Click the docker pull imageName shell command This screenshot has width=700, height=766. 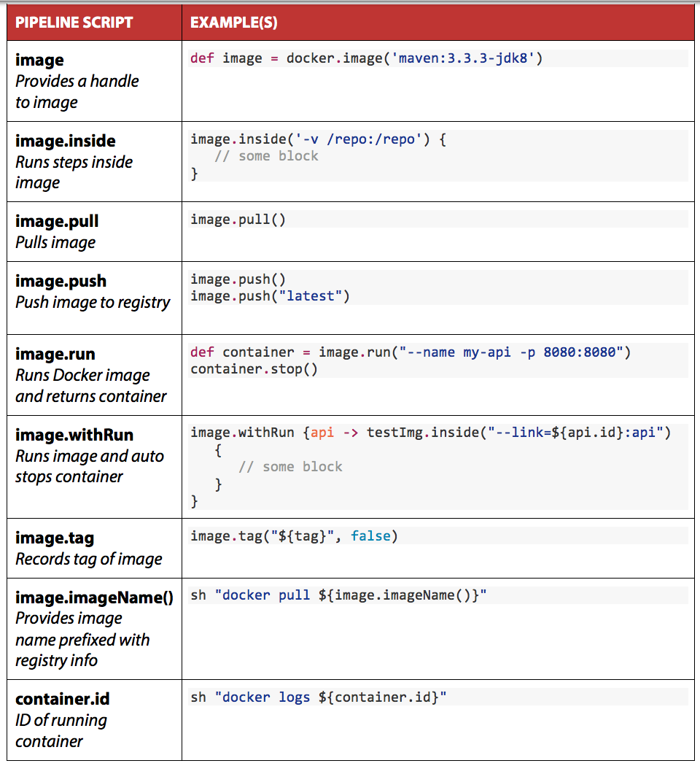tap(338, 595)
